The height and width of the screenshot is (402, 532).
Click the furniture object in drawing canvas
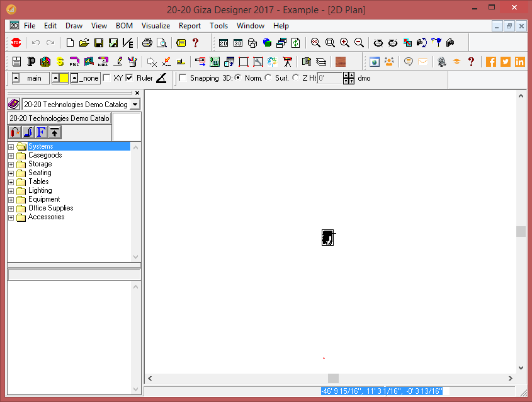328,238
